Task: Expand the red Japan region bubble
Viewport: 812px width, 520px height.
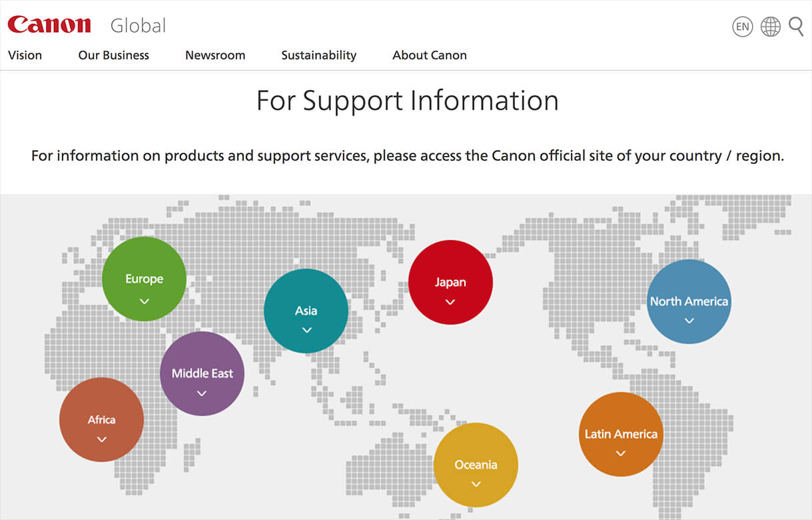Action: pyautogui.click(x=450, y=282)
